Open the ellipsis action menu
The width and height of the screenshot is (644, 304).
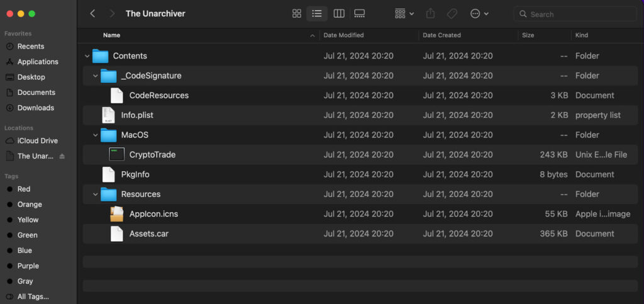[x=479, y=14]
